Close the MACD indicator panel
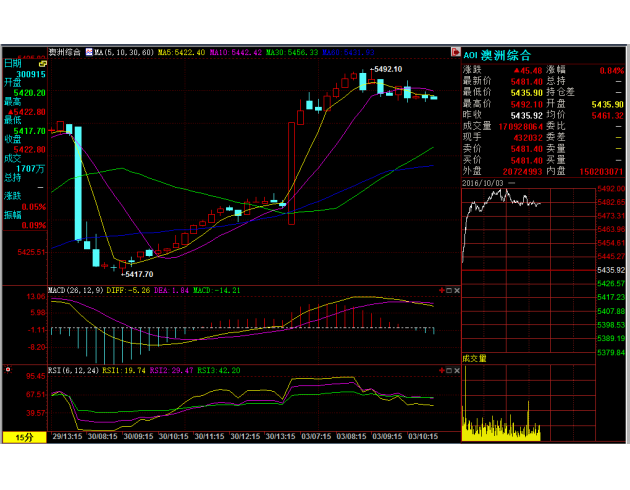The width and height of the screenshot is (630, 490). (x=457, y=290)
